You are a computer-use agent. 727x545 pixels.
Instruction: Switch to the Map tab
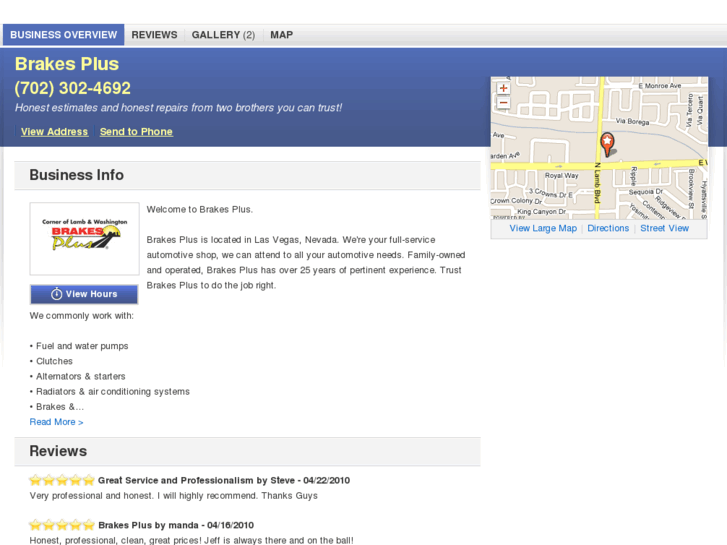(x=281, y=35)
